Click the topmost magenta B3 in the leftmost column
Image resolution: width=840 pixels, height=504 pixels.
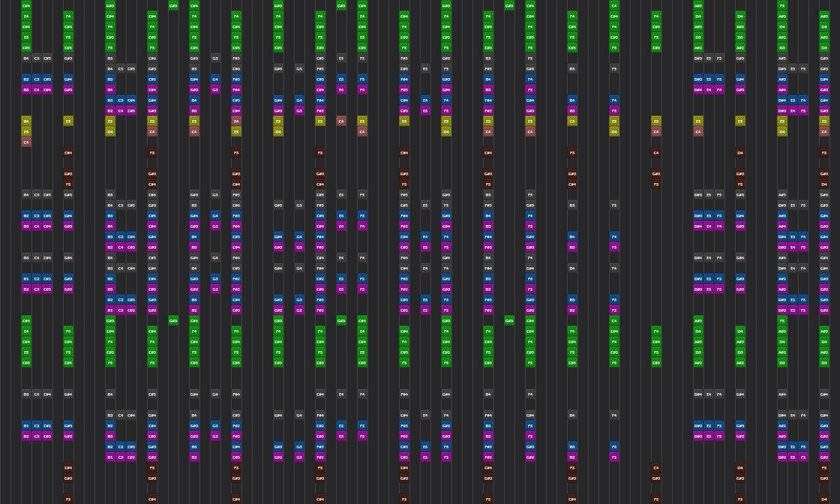[26, 89]
